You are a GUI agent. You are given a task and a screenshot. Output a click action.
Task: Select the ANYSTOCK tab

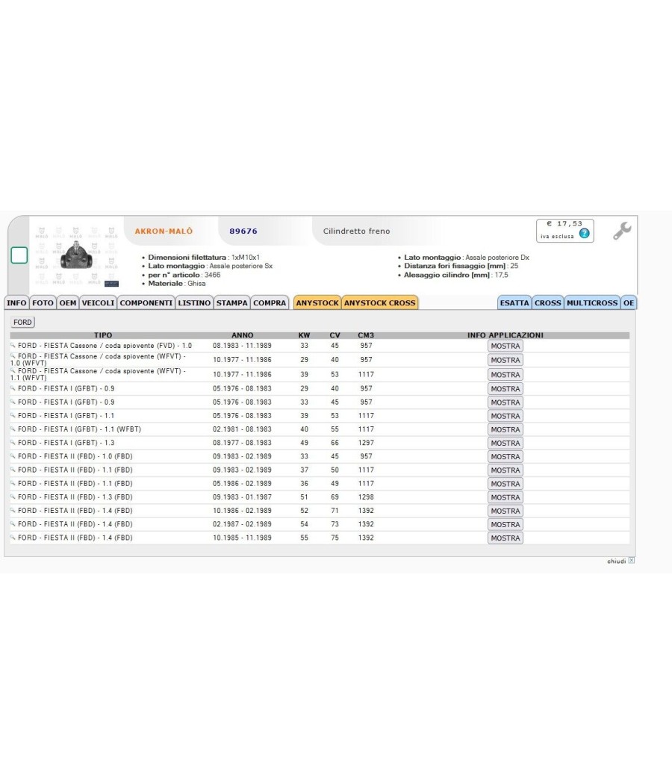317,302
